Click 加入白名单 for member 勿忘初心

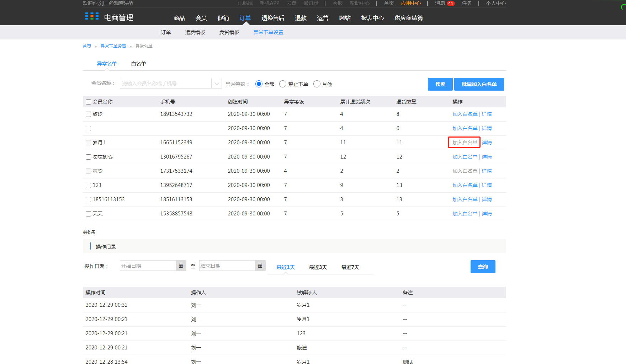(x=465, y=157)
